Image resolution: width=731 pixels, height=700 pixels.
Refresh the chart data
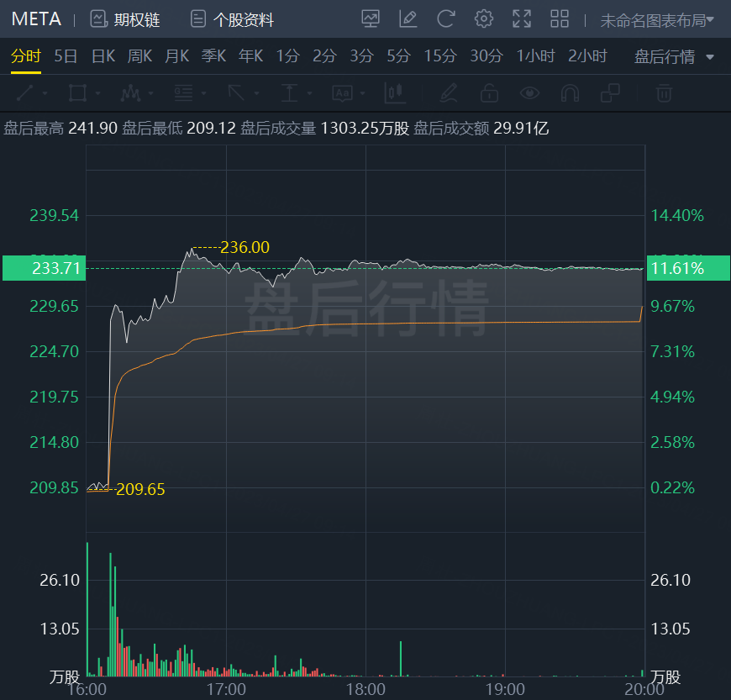point(445,19)
